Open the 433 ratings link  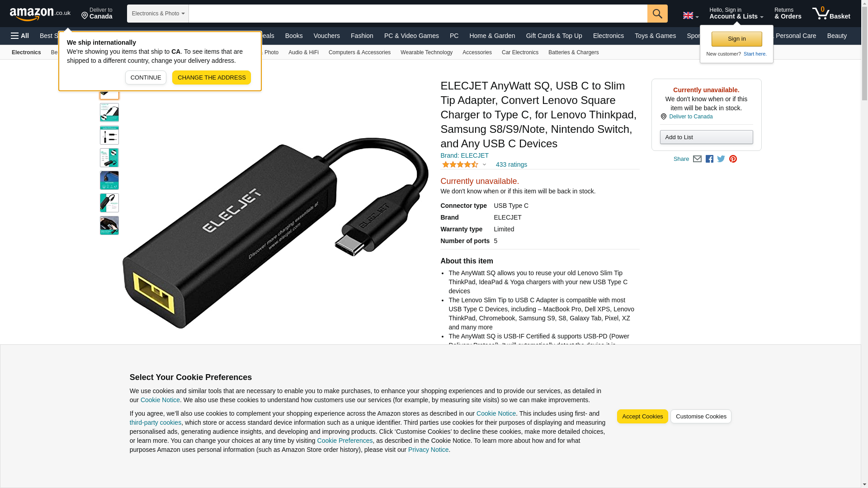click(511, 164)
